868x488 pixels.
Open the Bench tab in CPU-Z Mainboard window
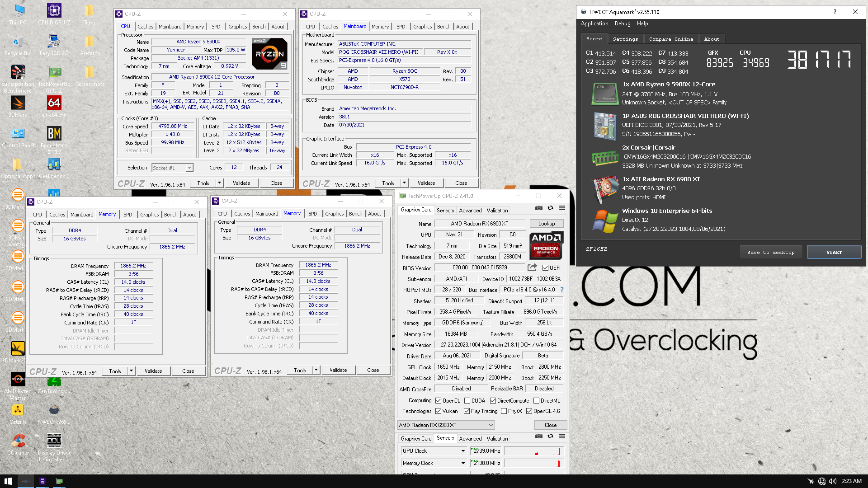click(443, 27)
